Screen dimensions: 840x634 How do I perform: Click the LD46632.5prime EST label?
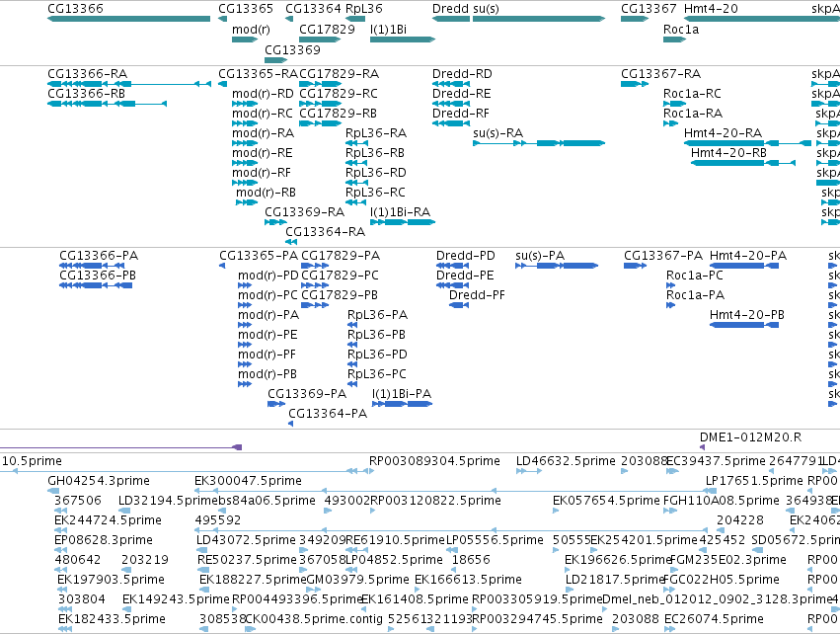point(566,460)
